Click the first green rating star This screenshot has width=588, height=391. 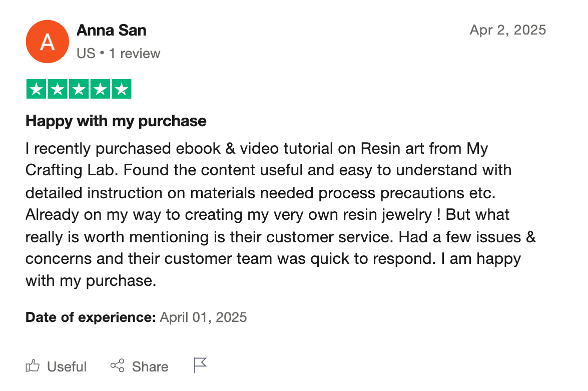[36, 89]
